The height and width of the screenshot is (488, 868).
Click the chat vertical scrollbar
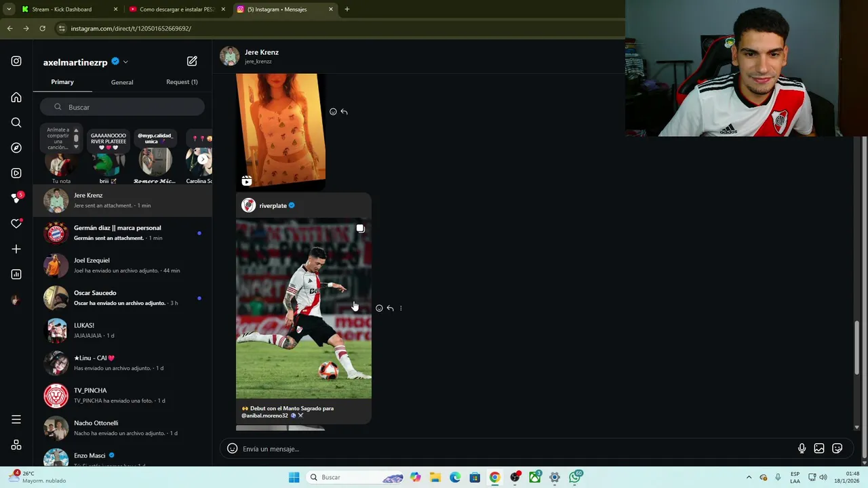(x=856, y=347)
